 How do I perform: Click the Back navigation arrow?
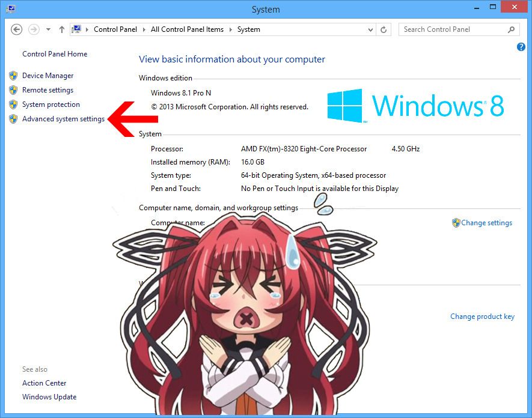16,29
